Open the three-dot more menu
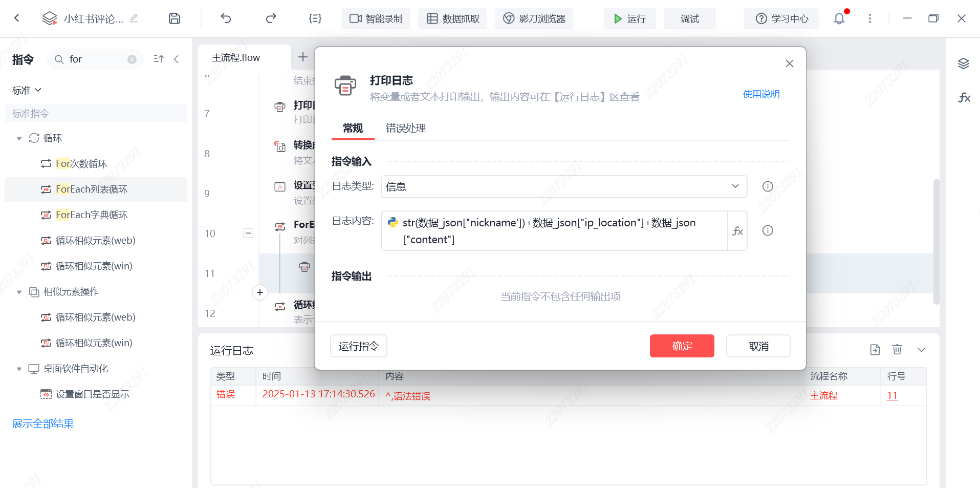980x488 pixels. 870,18
